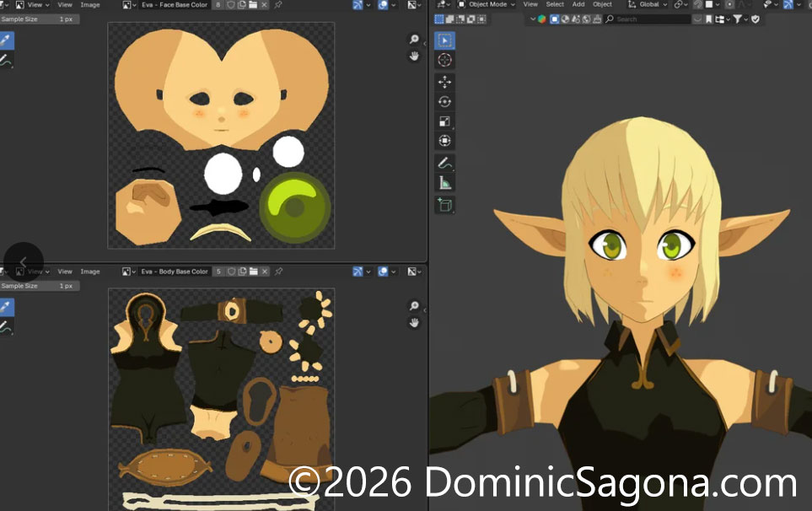Toggle pin image in Body image editor
Image resolution: width=812 pixels, height=511 pixels.
[278, 272]
